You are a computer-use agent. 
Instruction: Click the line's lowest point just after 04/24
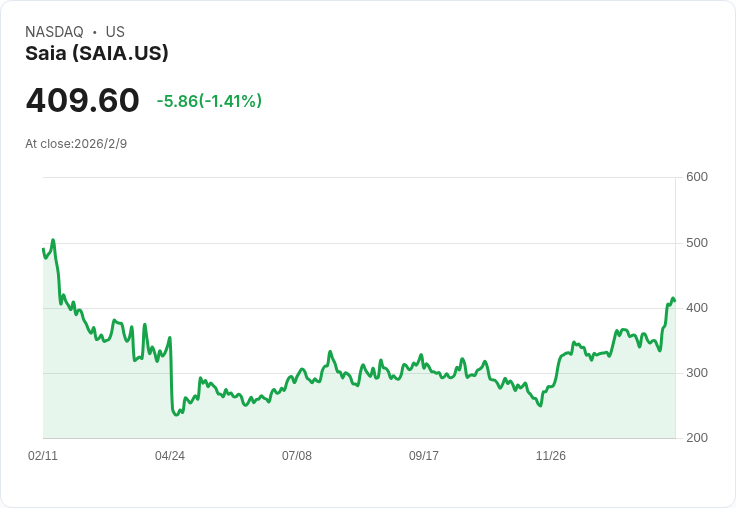tap(176, 414)
